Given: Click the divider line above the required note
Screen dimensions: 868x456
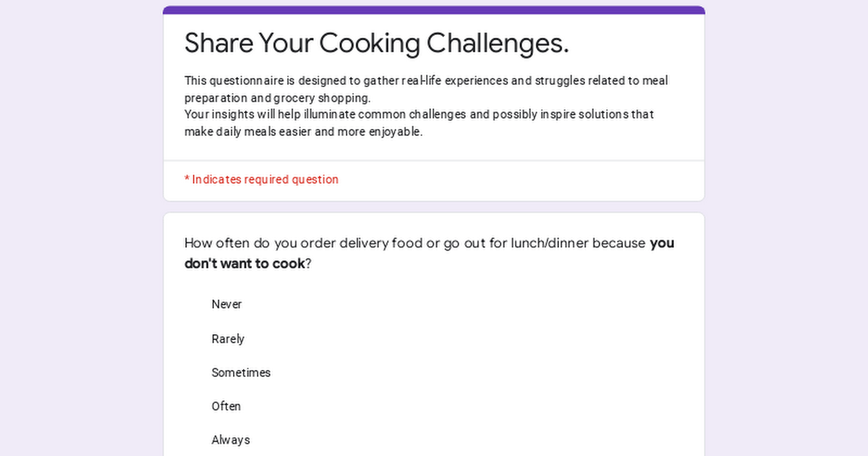Looking at the screenshot, I should [x=434, y=161].
